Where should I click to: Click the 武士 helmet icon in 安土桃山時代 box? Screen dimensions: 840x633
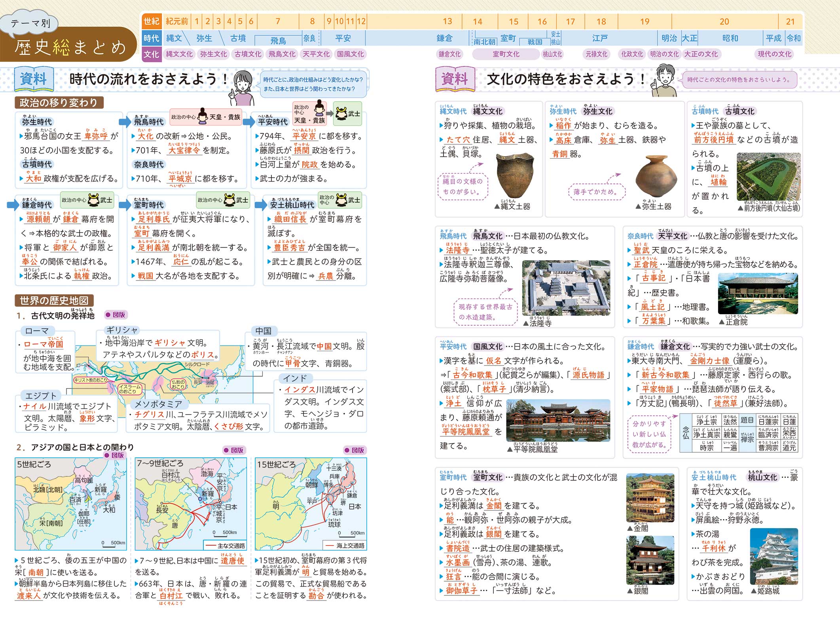pos(341,200)
